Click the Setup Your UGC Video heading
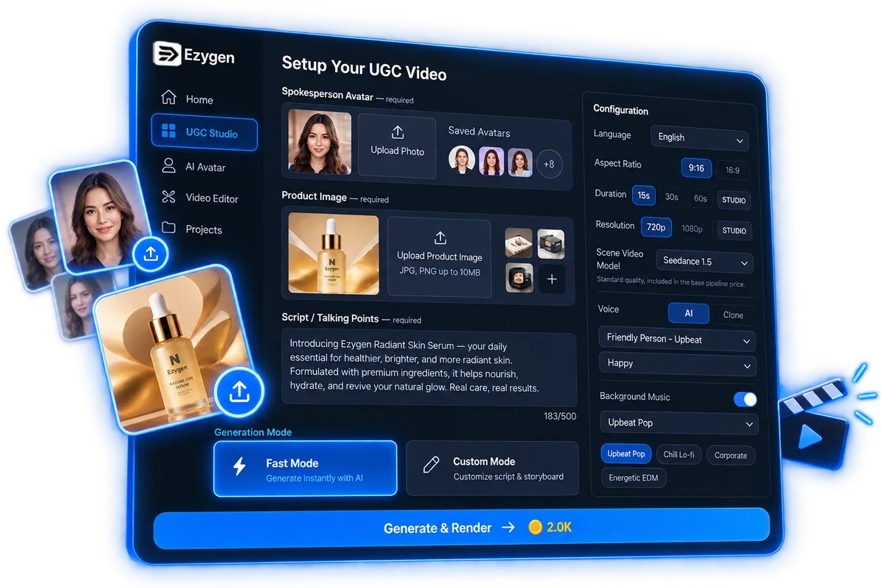Viewport: 882px width, 588px height. (x=365, y=68)
